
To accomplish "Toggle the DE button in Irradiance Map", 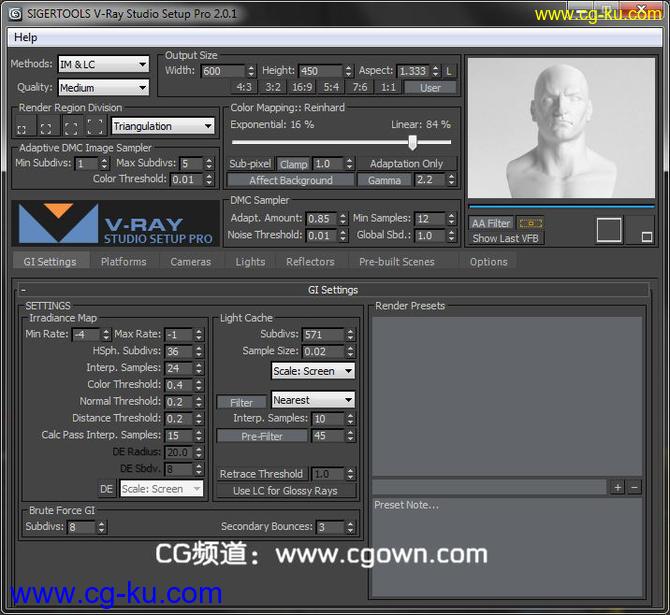I will coord(106,489).
